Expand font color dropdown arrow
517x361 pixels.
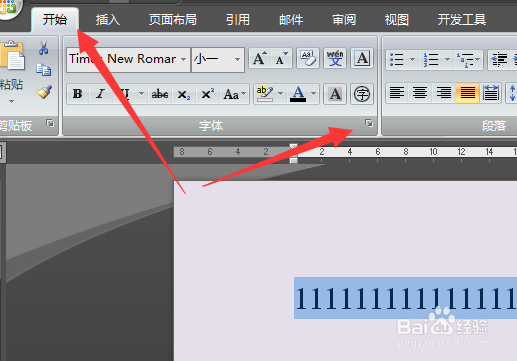coord(313,94)
